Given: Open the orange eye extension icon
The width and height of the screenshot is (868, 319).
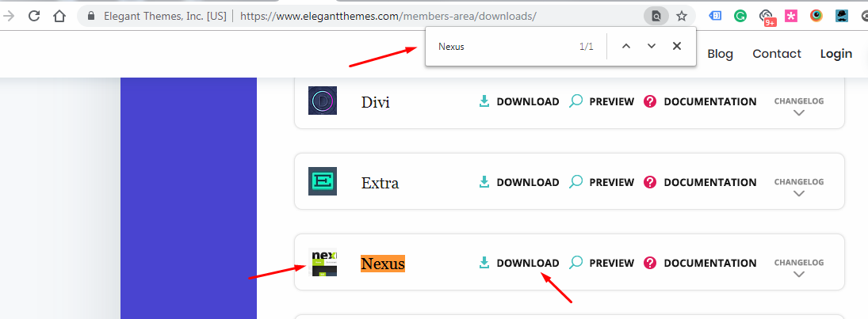Looking at the screenshot, I should [x=816, y=16].
